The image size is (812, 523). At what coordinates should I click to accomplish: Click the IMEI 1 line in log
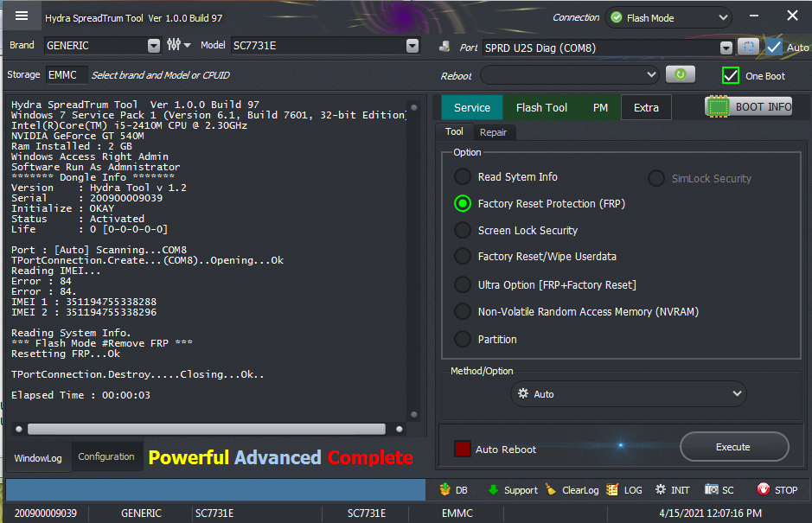(x=84, y=302)
